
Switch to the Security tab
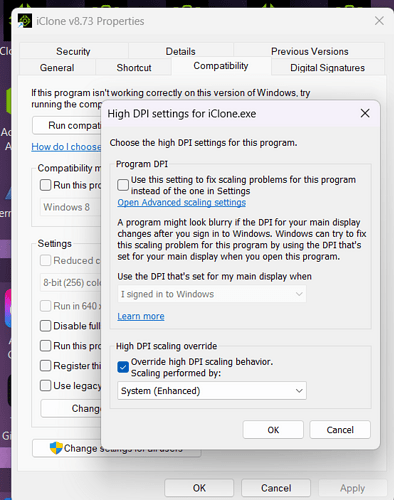(x=73, y=51)
